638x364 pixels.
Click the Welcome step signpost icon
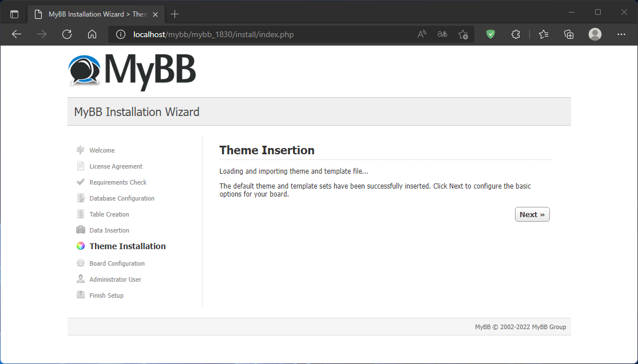pyautogui.click(x=81, y=150)
